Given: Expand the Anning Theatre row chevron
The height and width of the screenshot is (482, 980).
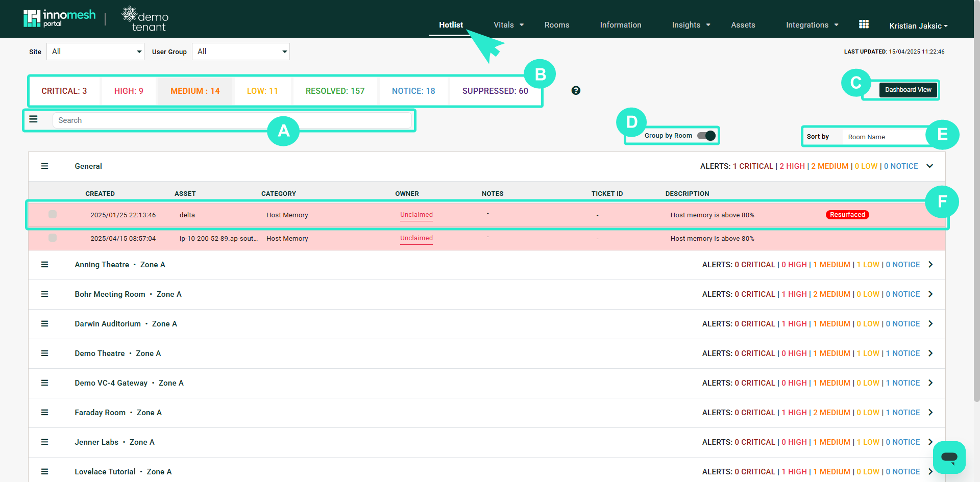Looking at the screenshot, I should point(930,265).
